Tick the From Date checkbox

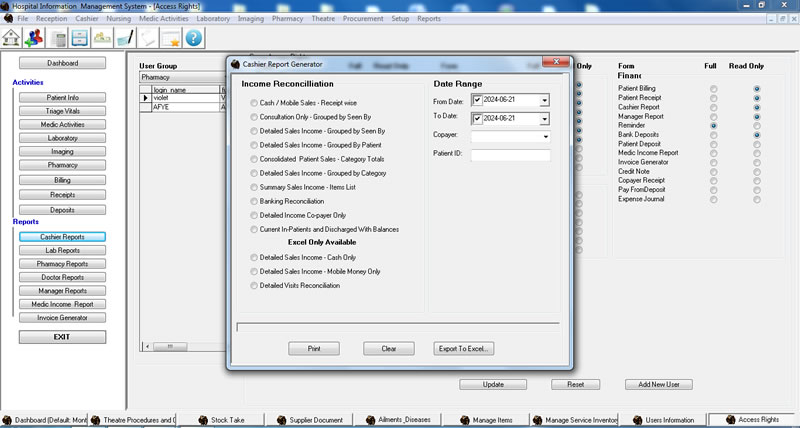tap(477, 101)
